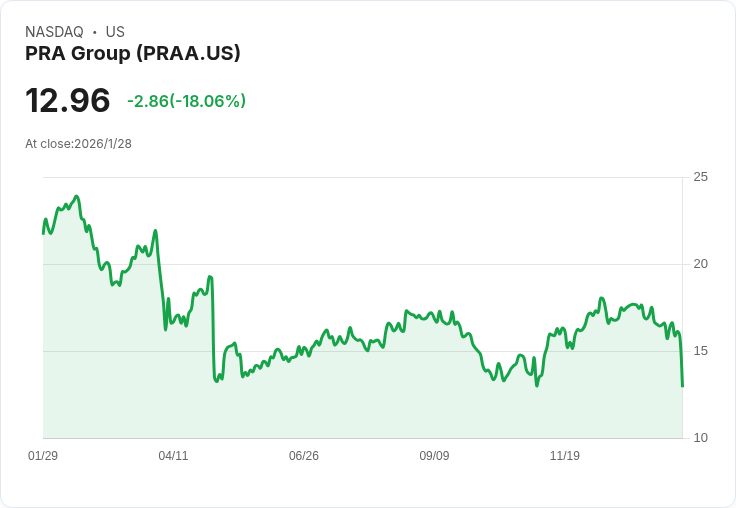Screen dimensions: 736x508
Task: Select the 06/26 date on x-axis
Action: [x=304, y=456]
